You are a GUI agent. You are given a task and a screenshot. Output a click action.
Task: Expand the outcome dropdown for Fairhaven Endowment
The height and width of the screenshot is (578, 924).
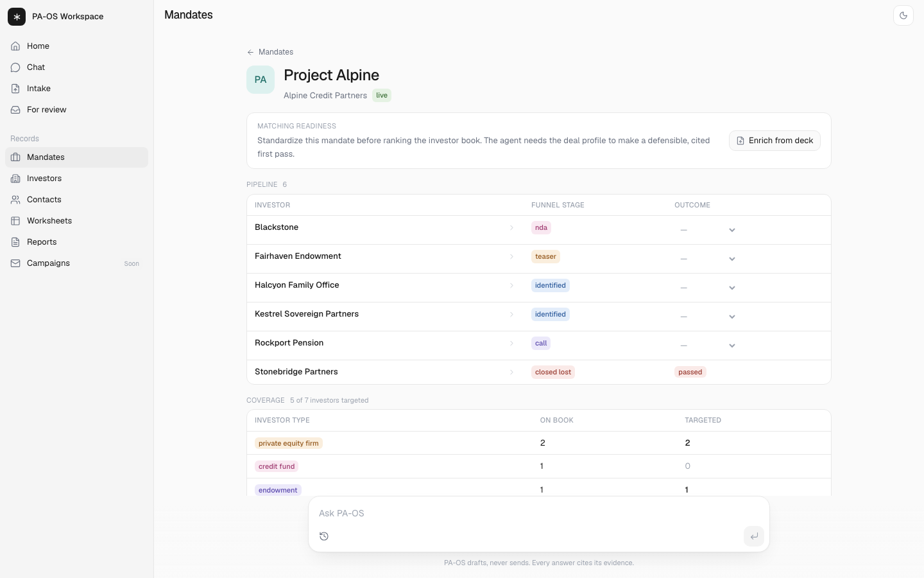[708, 259]
